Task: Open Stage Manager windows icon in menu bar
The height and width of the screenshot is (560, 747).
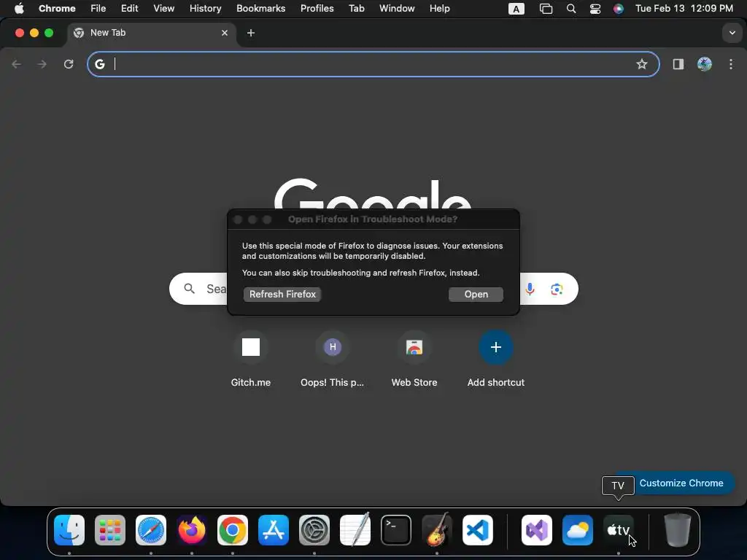Action: click(x=546, y=9)
